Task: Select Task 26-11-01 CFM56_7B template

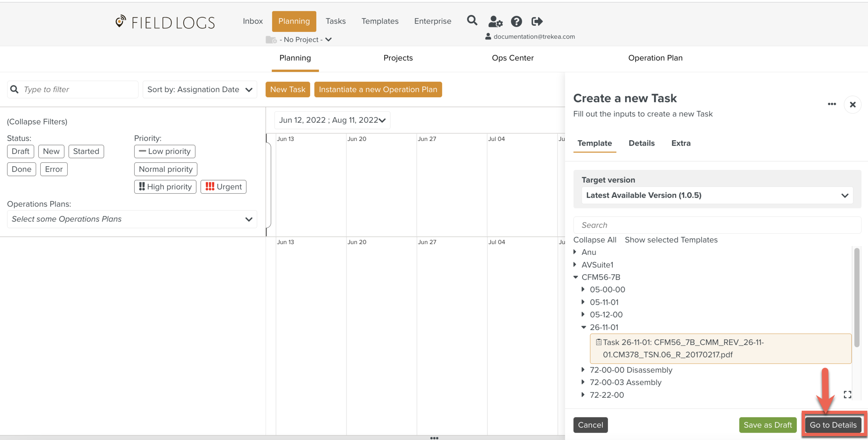Action: 720,349
